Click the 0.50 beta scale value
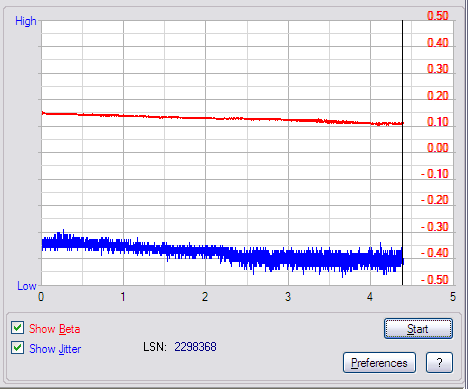 [438, 16]
